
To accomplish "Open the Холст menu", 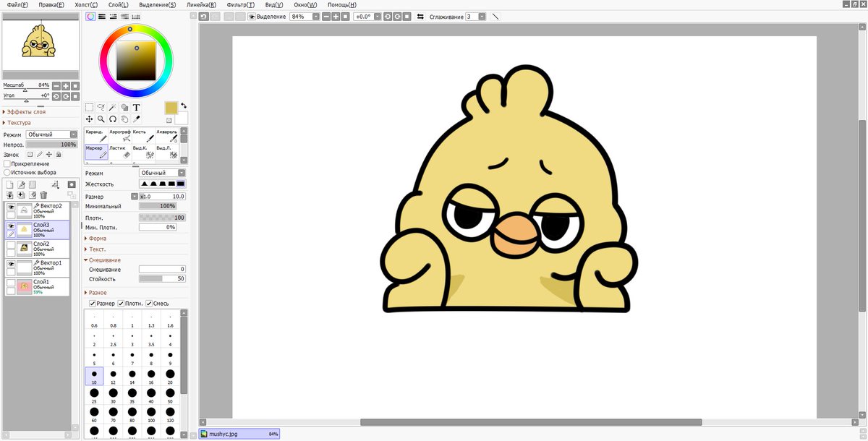I will [x=86, y=4].
